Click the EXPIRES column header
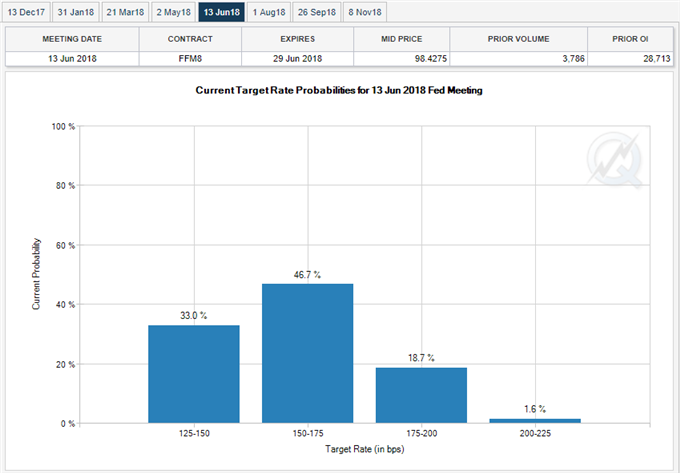This screenshot has height=473, width=680. coord(298,39)
